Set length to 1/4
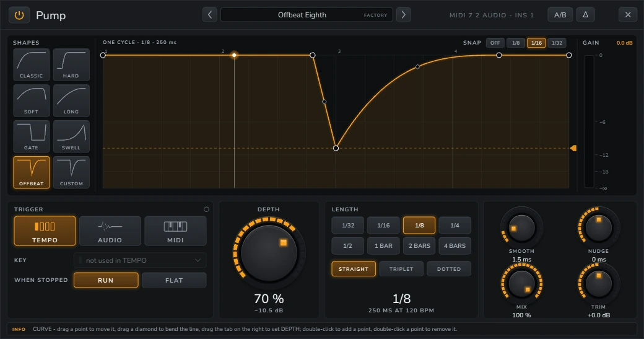This screenshot has height=339, width=644. point(455,225)
